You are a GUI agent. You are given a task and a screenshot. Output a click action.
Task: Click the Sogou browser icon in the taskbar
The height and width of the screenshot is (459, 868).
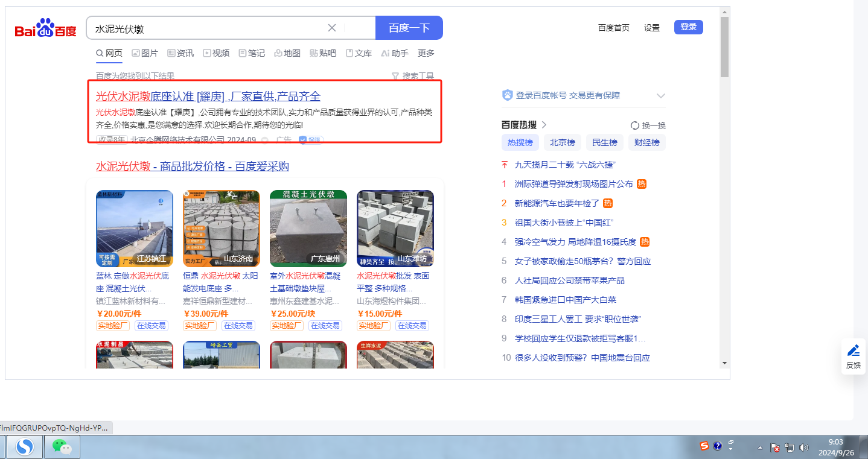(25, 447)
